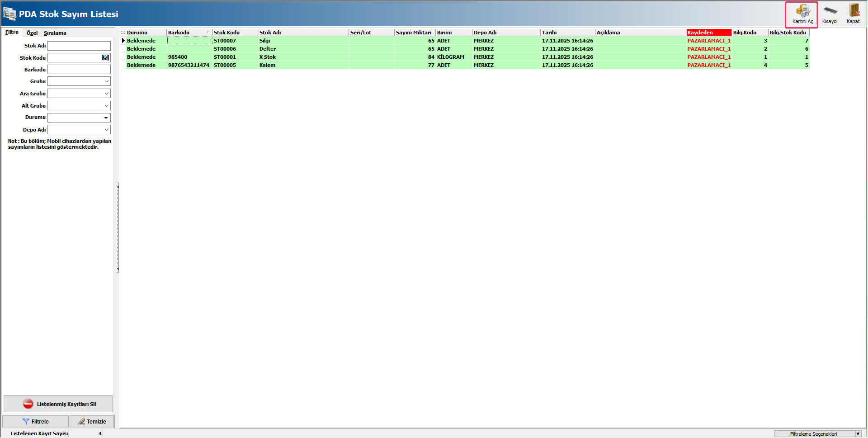Viewport: 868px width, 438px height.
Task: Select the Kalem row in the list
Action: (267, 65)
